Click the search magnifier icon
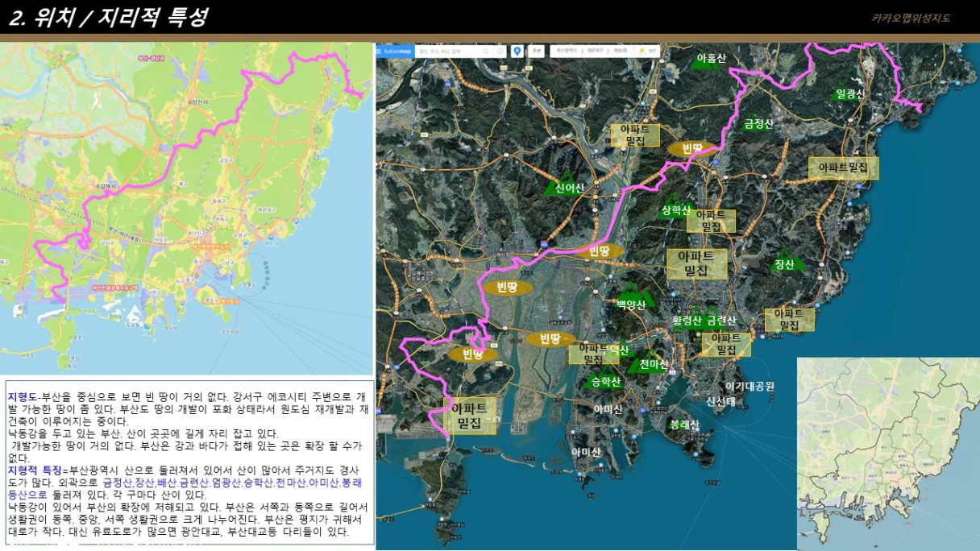 click(488, 52)
